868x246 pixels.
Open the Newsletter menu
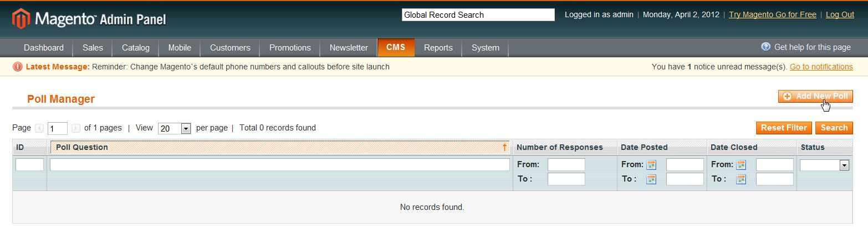pos(349,48)
